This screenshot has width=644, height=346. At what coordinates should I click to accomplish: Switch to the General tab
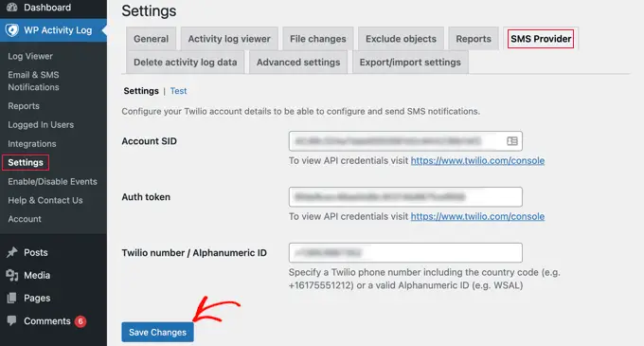pos(152,39)
